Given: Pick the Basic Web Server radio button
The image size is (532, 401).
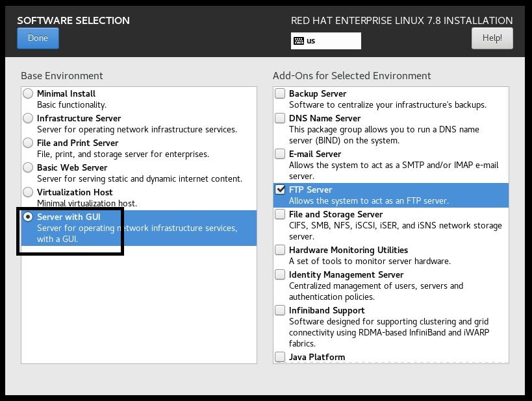Looking at the screenshot, I should coord(28,167).
